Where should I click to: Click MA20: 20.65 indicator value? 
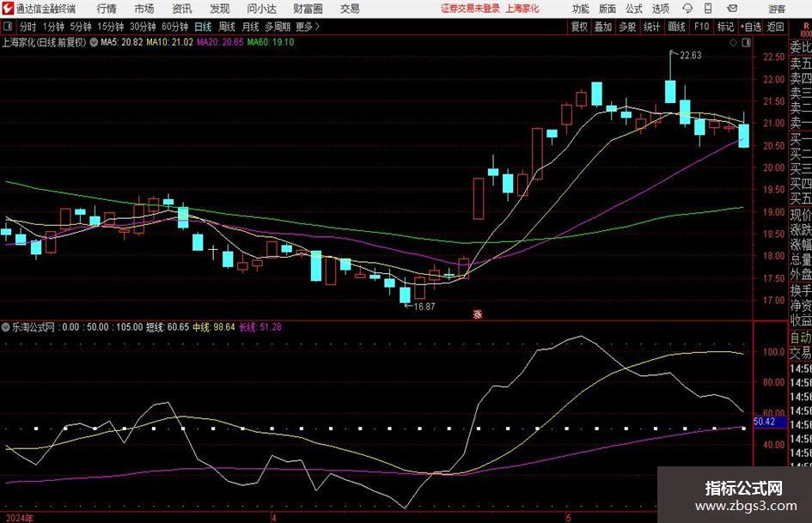pos(220,42)
